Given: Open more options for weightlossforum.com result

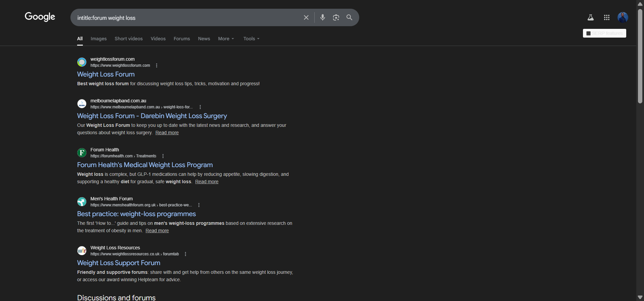Looking at the screenshot, I should click(x=157, y=65).
